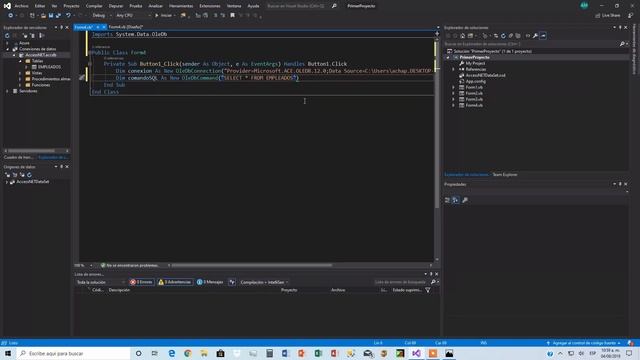
Task: Click the error list build filter icon
Action: point(232,282)
